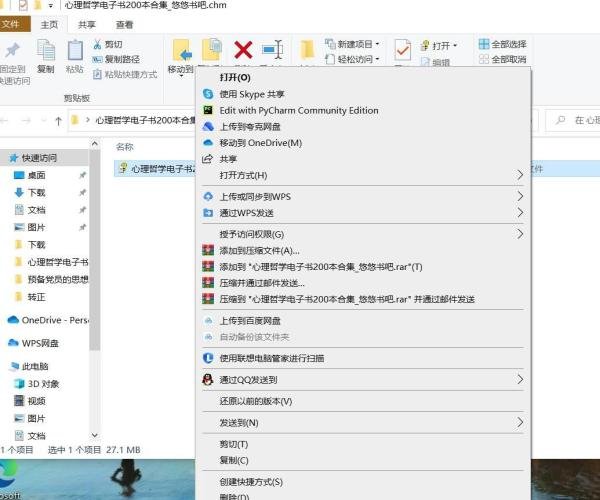Click the 移动到 folder icon in ribbon

coord(181,50)
